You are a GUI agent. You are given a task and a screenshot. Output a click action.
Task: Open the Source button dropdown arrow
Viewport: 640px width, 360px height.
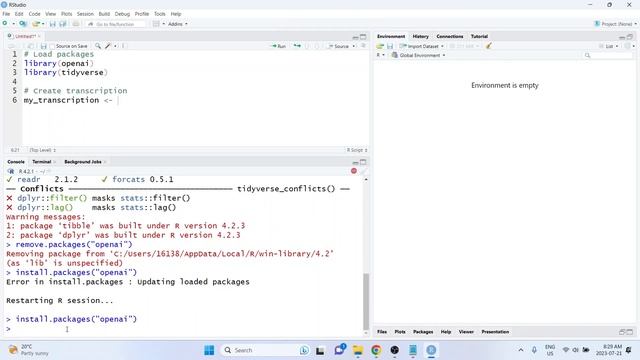click(354, 46)
